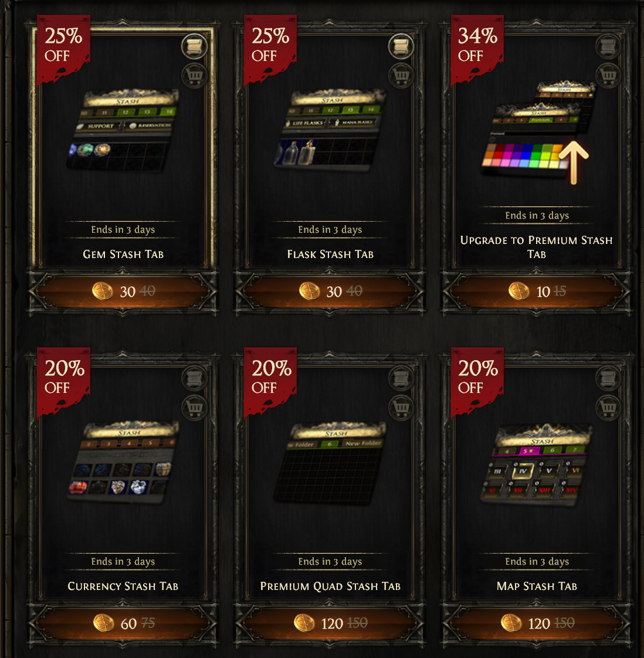
Task: Click scroll icon on Currency Stash Tab card
Action: [x=194, y=378]
